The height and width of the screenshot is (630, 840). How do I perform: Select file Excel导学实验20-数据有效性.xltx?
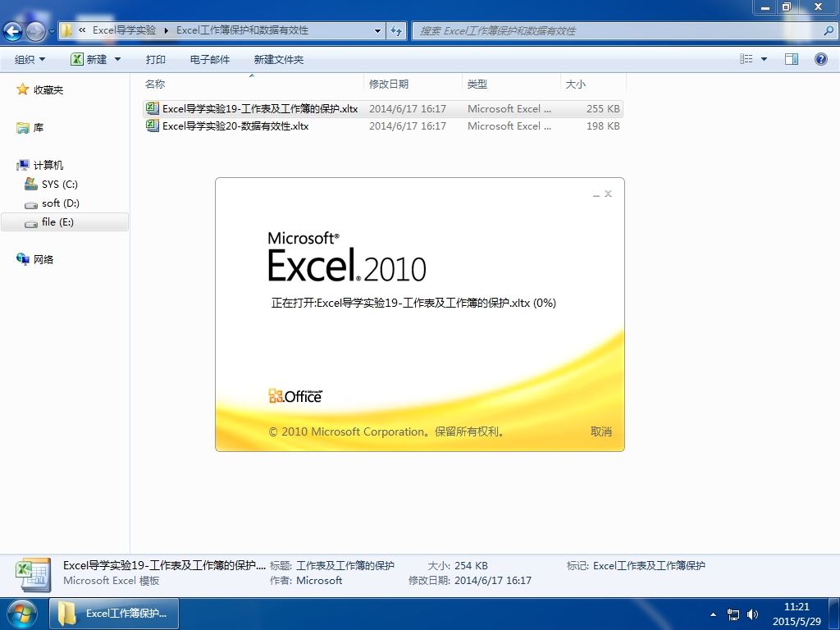pyautogui.click(x=383, y=126)
